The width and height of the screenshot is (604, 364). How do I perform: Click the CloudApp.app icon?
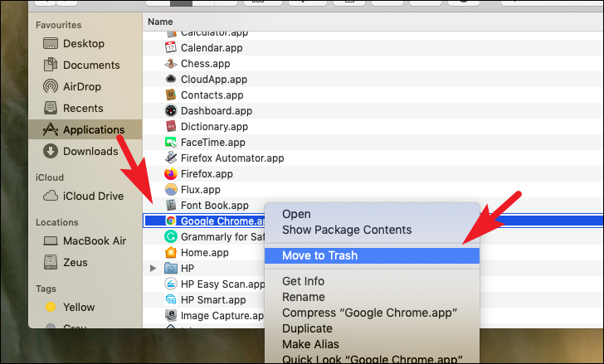pos(171,80)
